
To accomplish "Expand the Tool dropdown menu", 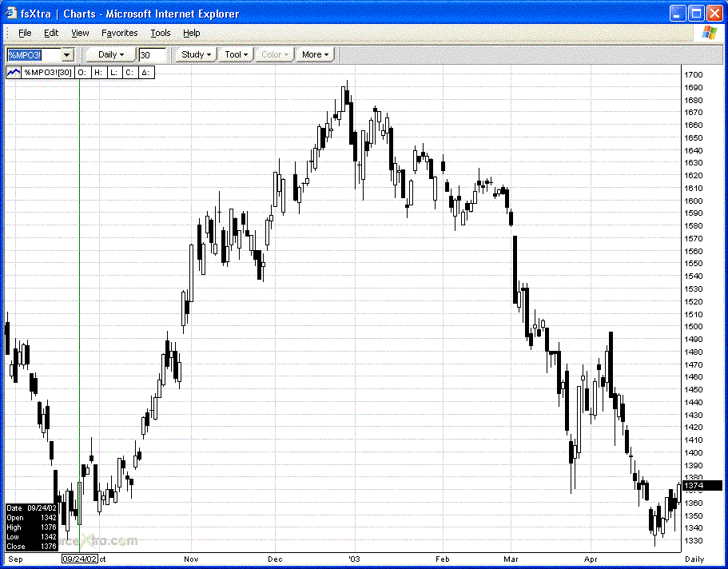I will point(236,55).
